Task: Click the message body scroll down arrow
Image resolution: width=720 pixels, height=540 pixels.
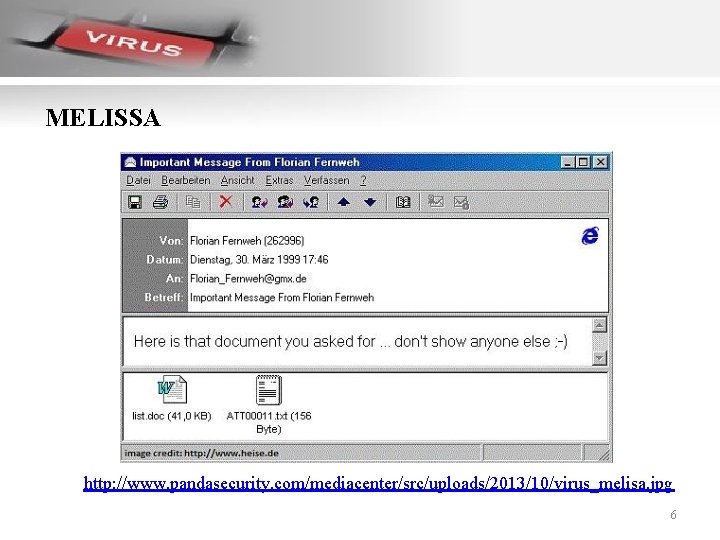Action: 599,358
